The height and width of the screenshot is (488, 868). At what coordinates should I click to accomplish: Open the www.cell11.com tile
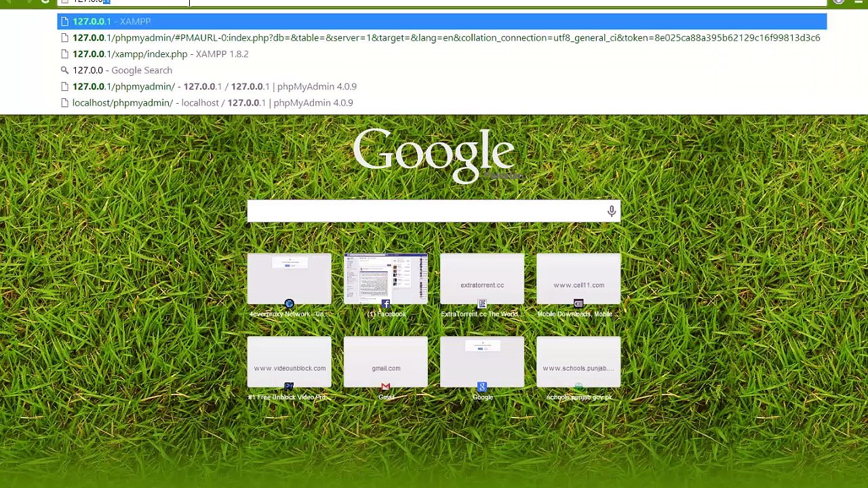tap(578, 279)
